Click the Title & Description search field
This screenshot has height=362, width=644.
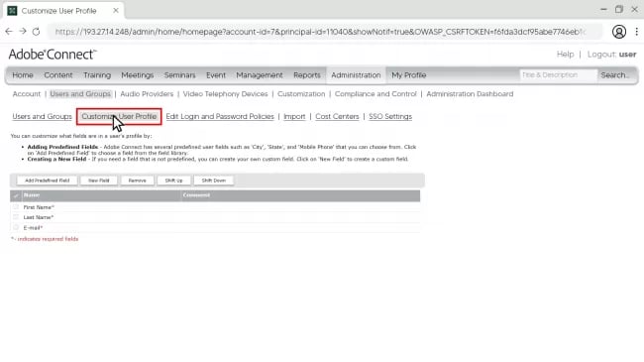(558, 74)
